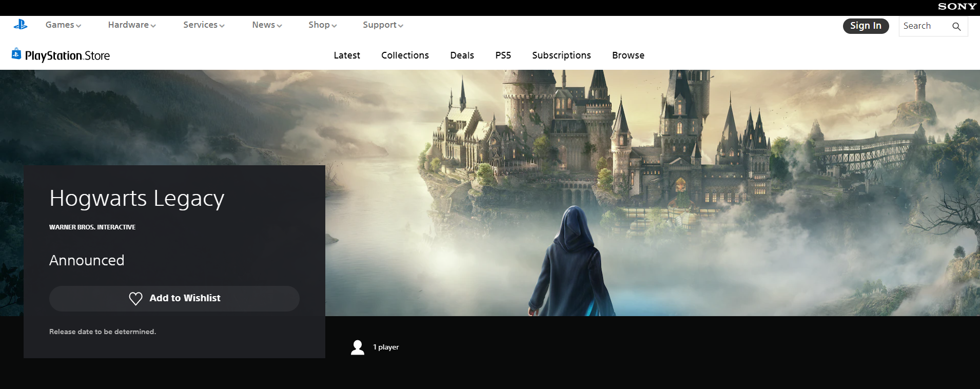Click the Warner Bros. Interactive publisher text
Screen dimensions: 980x389
[92, 227]
